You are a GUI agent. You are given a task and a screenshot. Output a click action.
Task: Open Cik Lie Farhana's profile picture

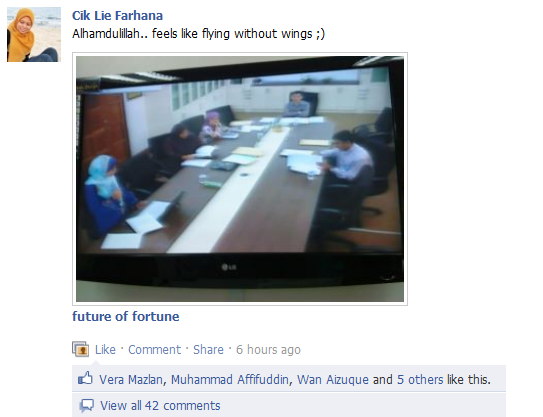[x=34, y=35]
